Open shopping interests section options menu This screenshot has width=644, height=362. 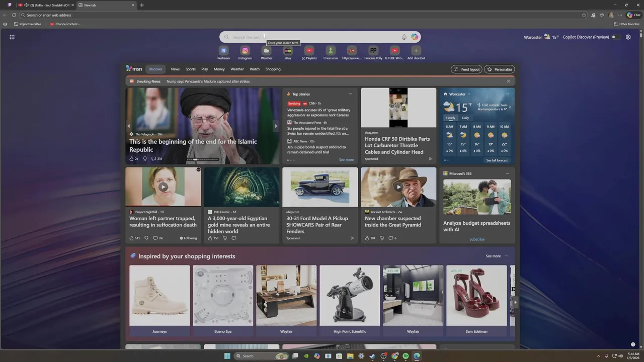click(507, 256)
